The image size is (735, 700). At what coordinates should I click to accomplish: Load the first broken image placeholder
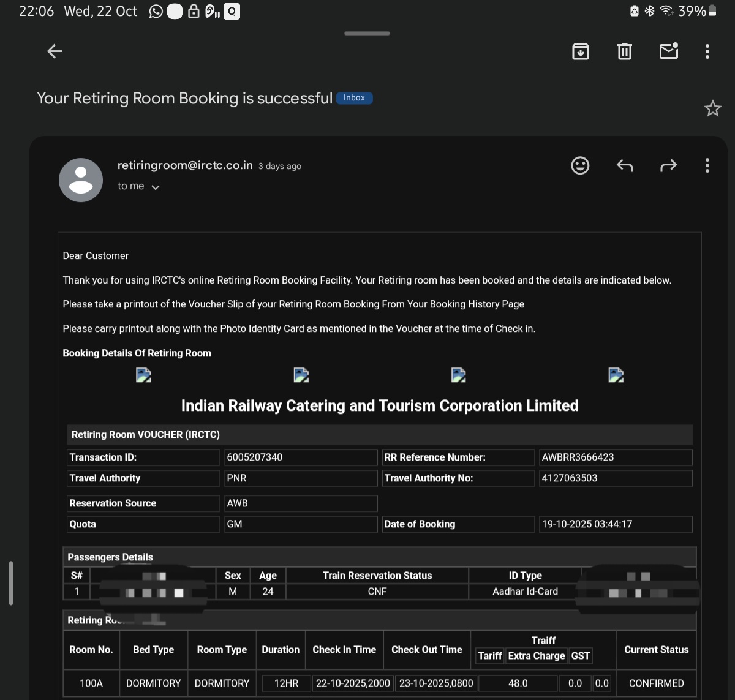point(143,375)
